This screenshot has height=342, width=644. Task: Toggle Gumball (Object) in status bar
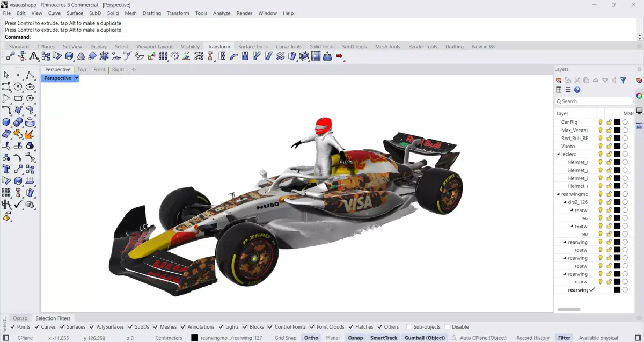tap(425, 338)
